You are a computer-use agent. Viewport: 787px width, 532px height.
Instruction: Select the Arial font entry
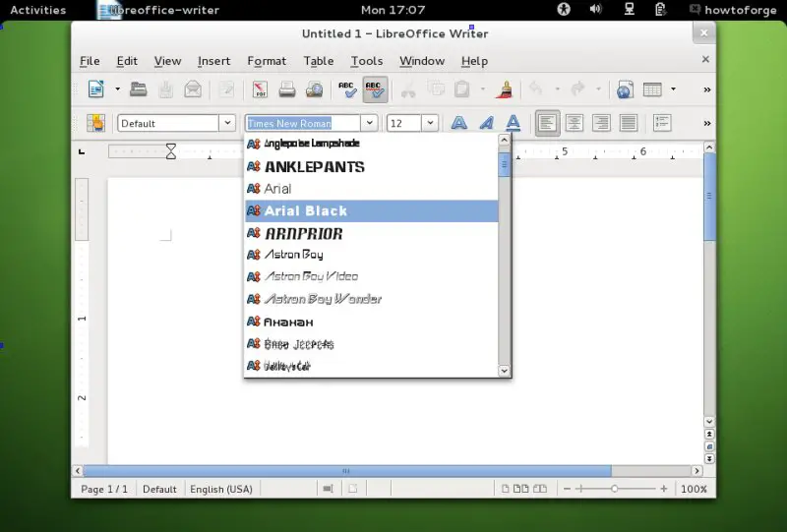(372, 189)
